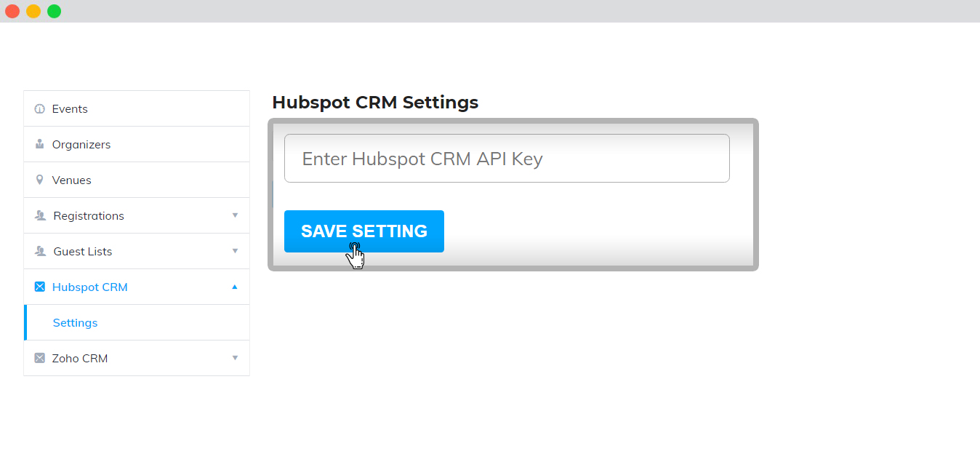
Task: Click the Hubspot CRM Settings heading
Action: click(375, 103)
